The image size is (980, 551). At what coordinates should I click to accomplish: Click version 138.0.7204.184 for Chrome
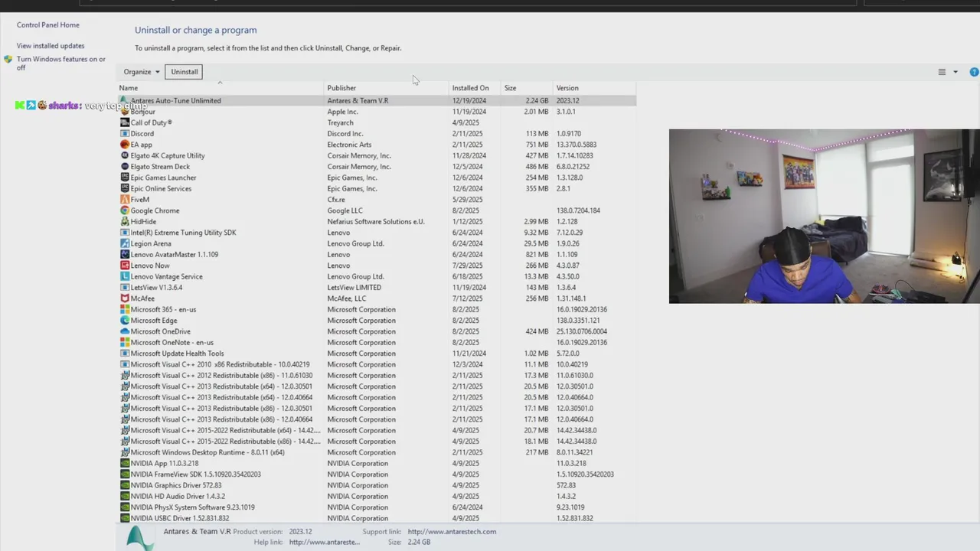pyautogui.click(x=578, y=210)
